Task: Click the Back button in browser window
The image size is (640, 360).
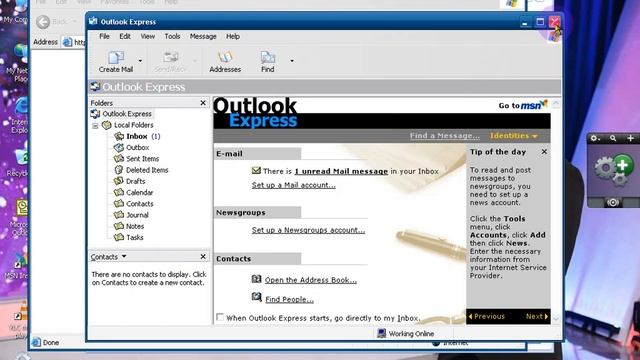Action: 43,22
